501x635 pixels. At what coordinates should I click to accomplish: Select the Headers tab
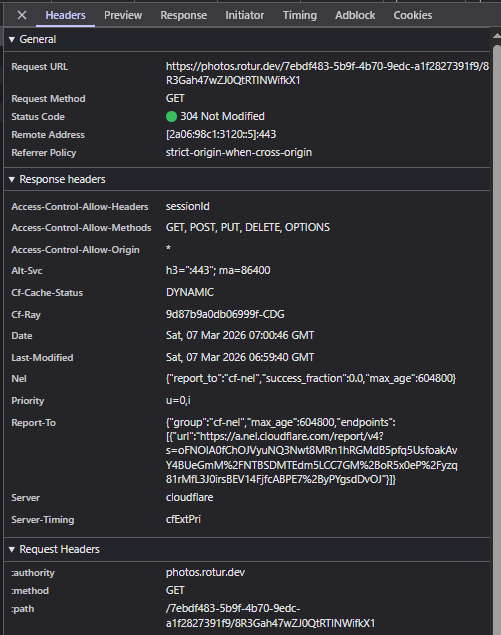click(x=66, y=15)
